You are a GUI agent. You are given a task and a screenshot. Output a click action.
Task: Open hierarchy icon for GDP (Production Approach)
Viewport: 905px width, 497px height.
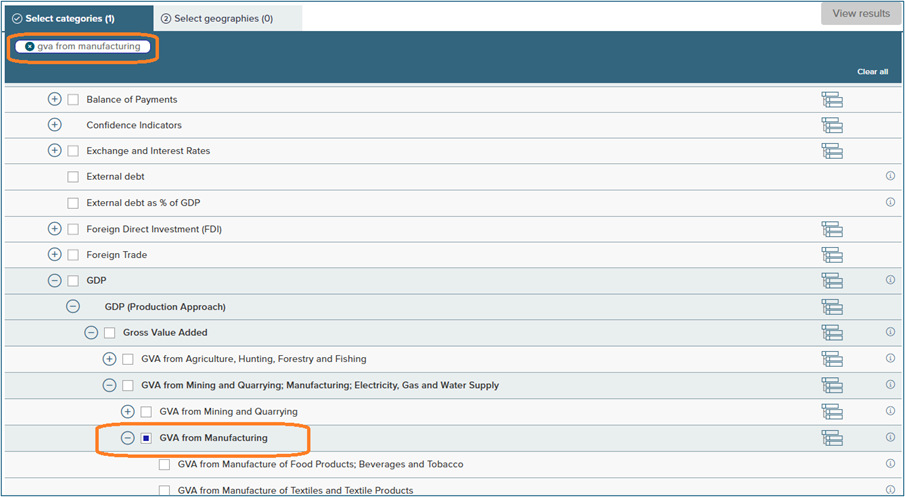coord(832,307)
